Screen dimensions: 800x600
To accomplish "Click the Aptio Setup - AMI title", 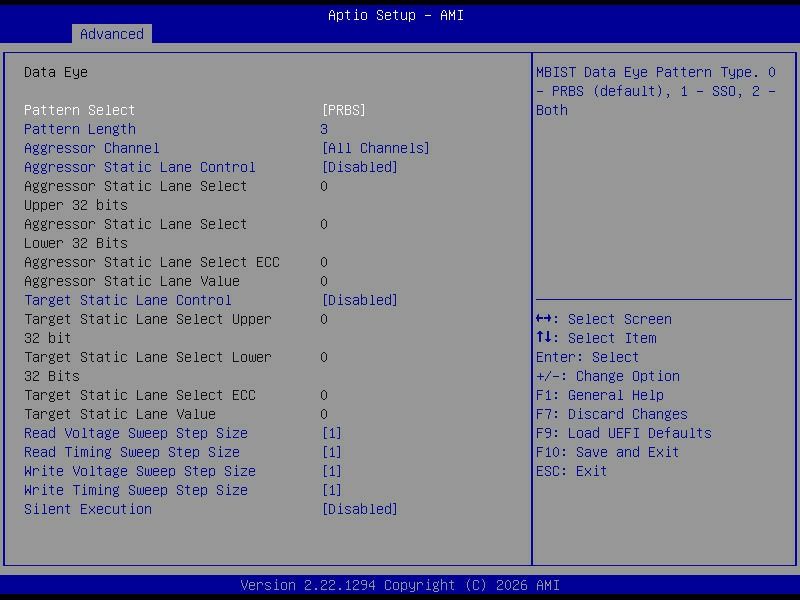I will (x=396, y=15).
